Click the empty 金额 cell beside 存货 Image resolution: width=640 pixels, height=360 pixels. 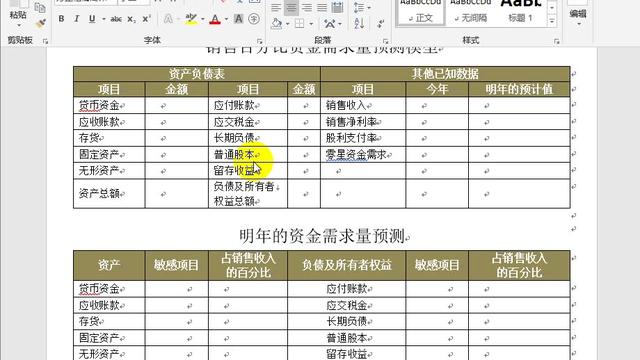177,138
